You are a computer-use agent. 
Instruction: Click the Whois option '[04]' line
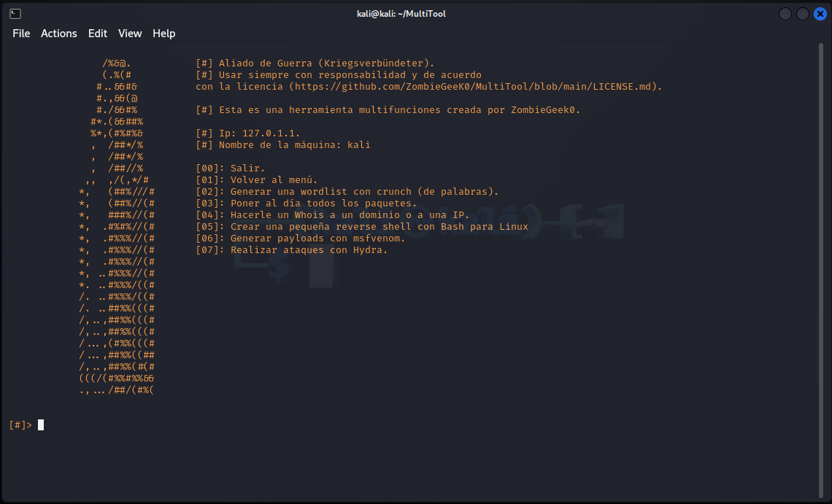coord(333,215)
